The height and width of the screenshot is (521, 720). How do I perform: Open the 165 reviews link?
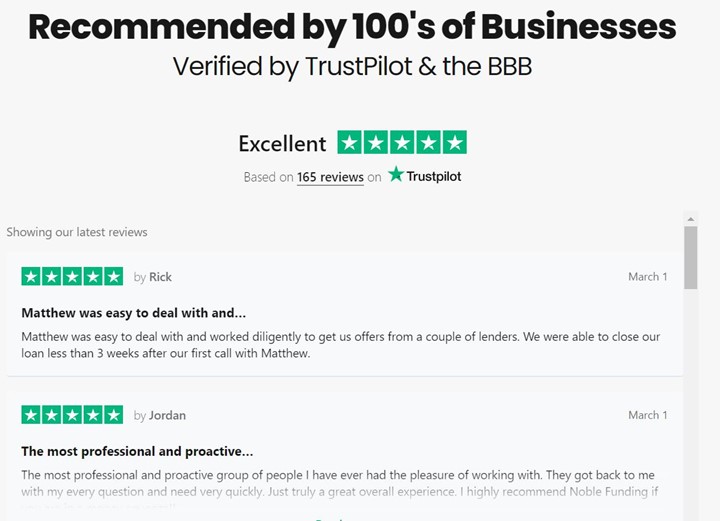tap(330, 177)
